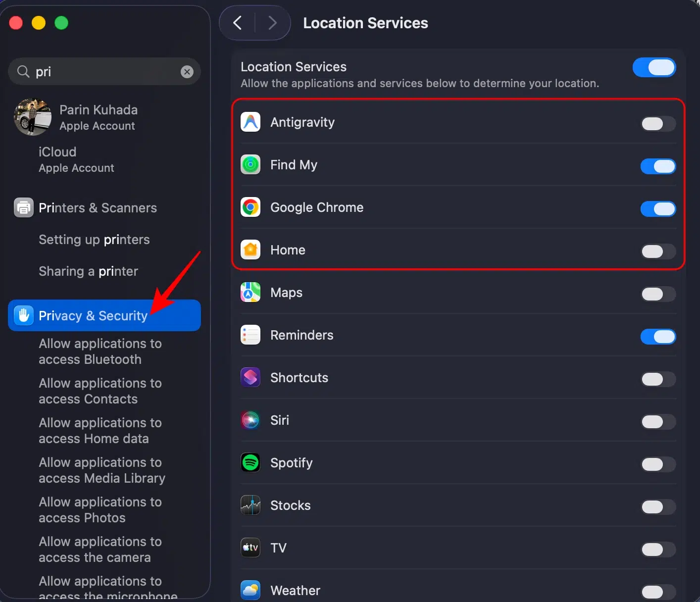The image size is (700, 602).
Task: Enable the Stocks location toggle
Action: point(658,507)
